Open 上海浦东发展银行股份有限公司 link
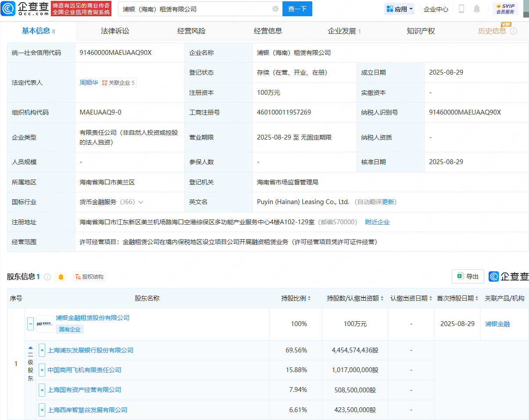The height and width of the screenshot is (420, 529). coord(90,350)
